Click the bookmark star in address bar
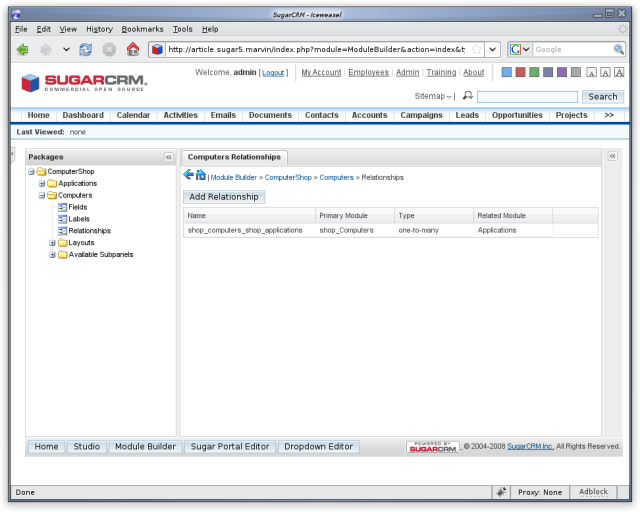Viewport: 640px width, 512px height. 476,49
